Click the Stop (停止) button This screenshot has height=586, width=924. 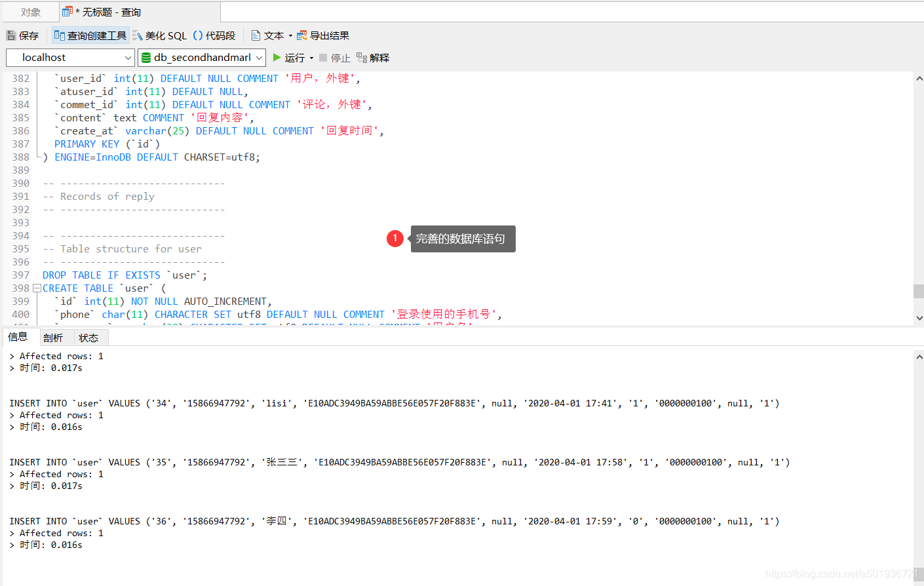[x=335, y=58]
